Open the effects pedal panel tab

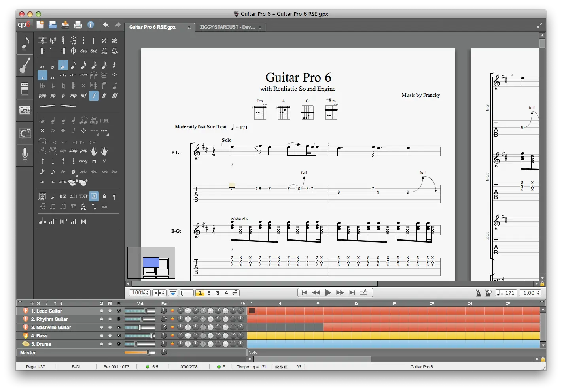pyautogui.click(x=25, y=89)
